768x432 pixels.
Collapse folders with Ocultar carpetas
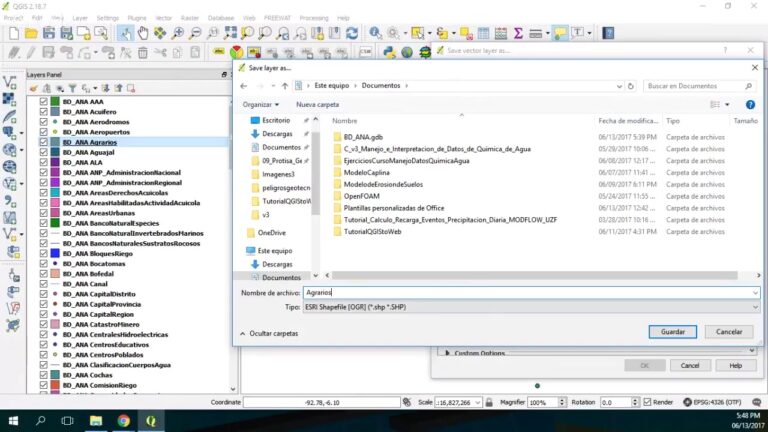(269, 334)
